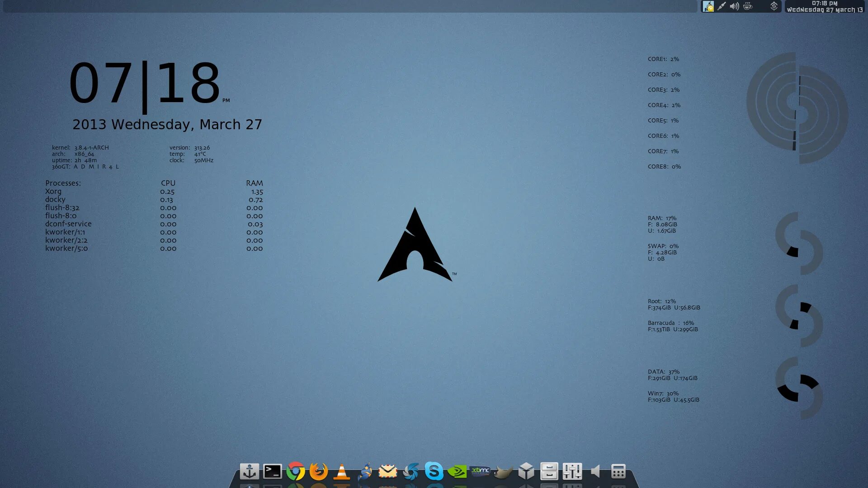The image size is (868, 488).
Task: Click the 'dconf-service' process row
Action: 154,224
